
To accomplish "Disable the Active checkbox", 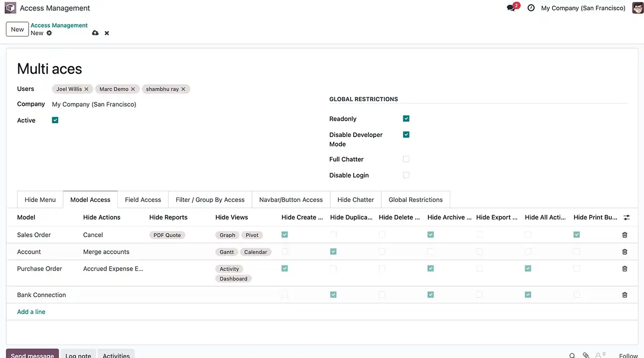I will tap(55, 120).
